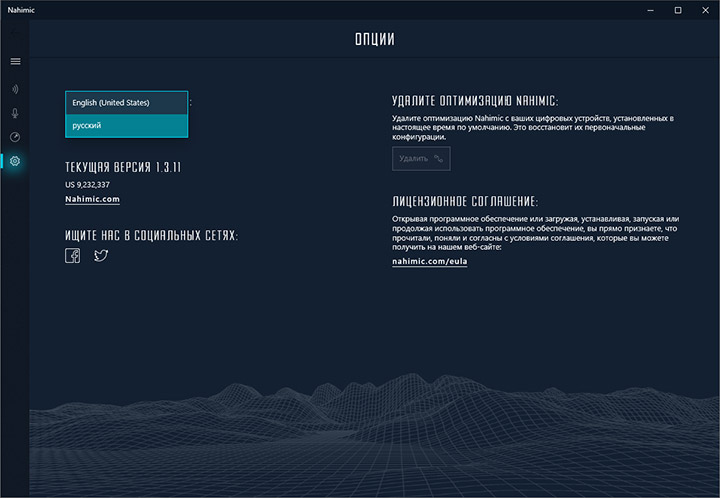Open the settings gear page
The image size is (720, 498).
15,161
